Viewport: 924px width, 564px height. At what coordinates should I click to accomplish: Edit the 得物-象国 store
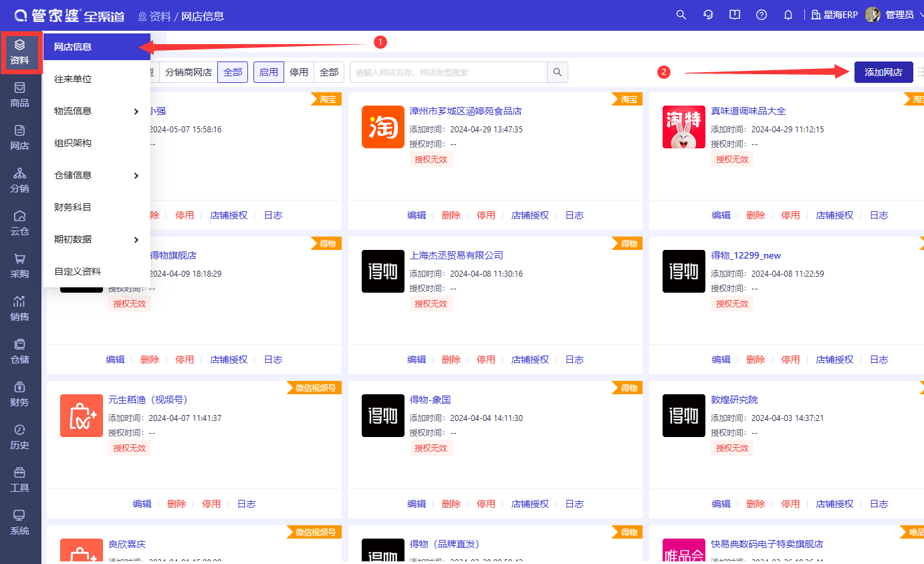417,504
